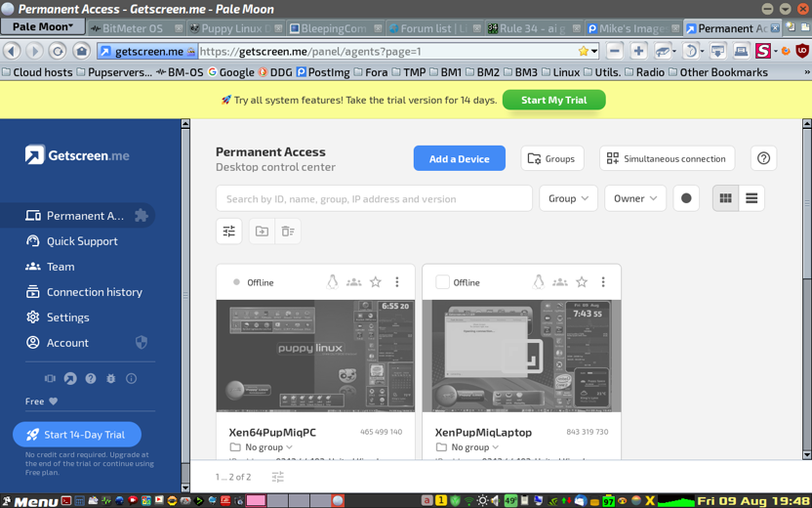Open the Groups button

(x=552, y=158)
